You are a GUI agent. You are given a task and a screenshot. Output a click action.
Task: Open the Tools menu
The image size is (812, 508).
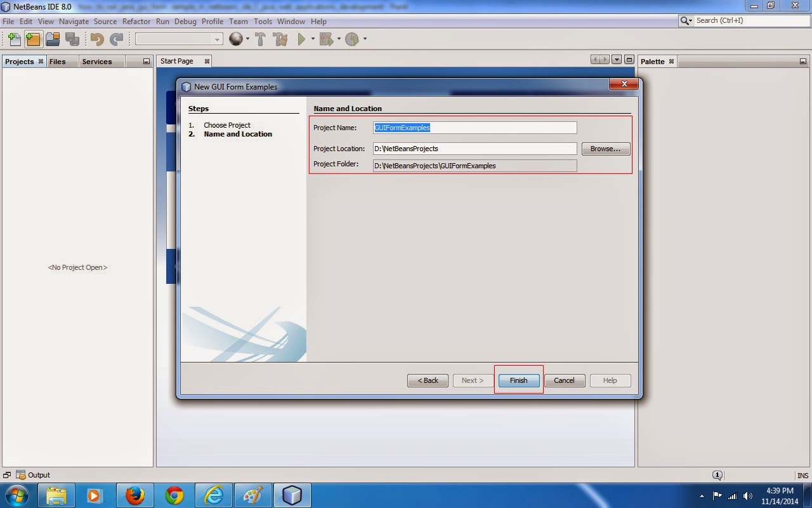click(x=263, y=22)
